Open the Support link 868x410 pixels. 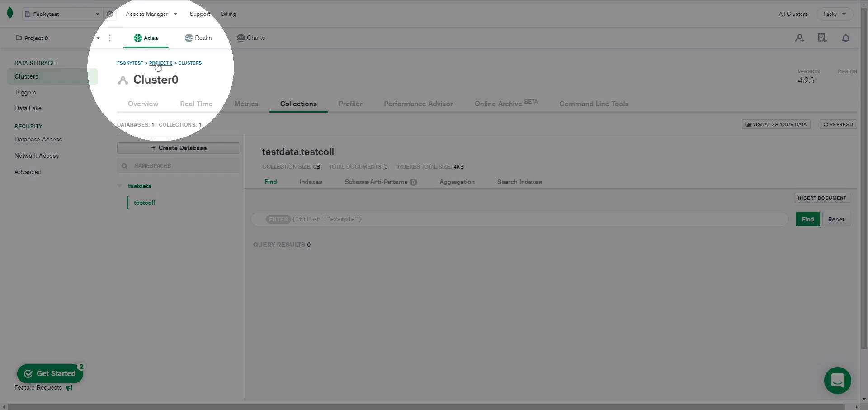click(x=200, y=14)
